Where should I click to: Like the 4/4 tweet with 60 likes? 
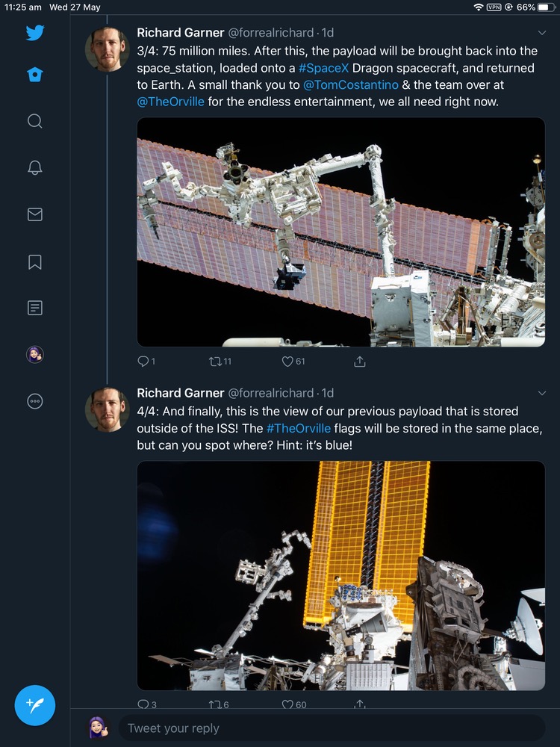[287, 704]
